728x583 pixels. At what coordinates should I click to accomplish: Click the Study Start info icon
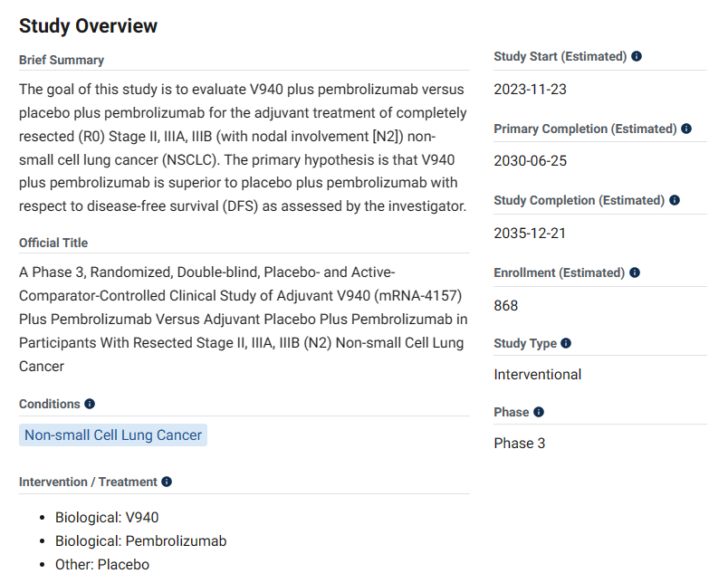click(x=637, y=56)
